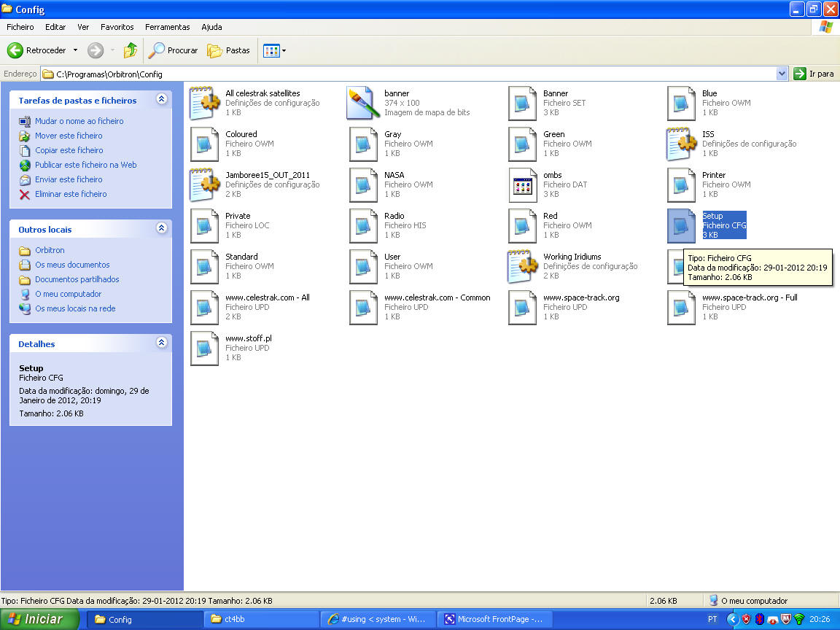
Task: Collapse the Detalhes panel
Action: click(x=161, y=343)
